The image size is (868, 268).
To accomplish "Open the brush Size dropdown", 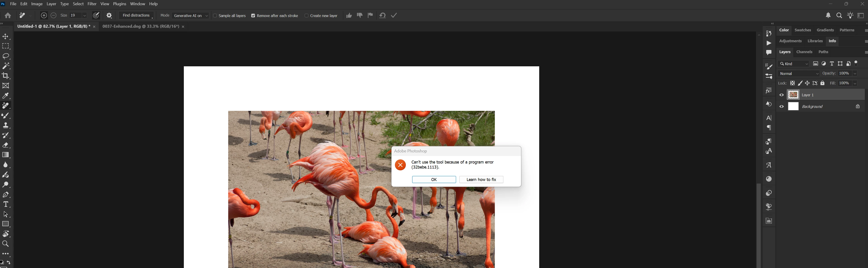I will (85, 15).
